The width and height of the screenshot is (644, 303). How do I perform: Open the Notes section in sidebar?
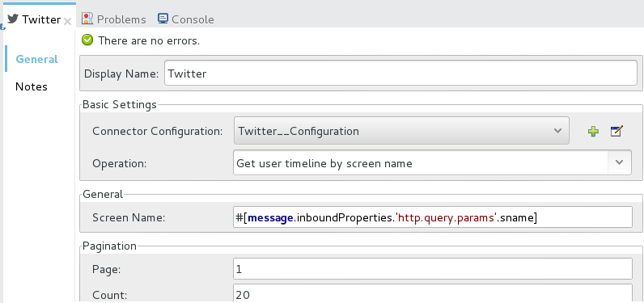coord(32,86)
